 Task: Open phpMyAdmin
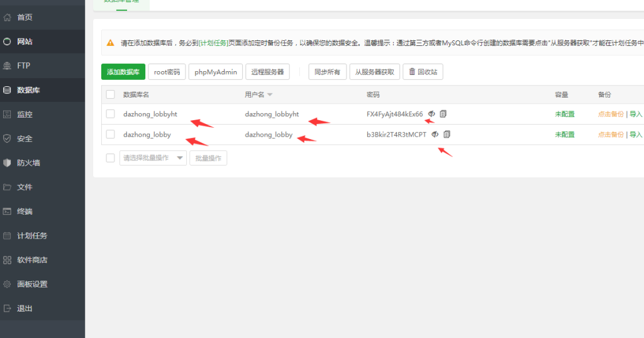[x=216, y=72]
